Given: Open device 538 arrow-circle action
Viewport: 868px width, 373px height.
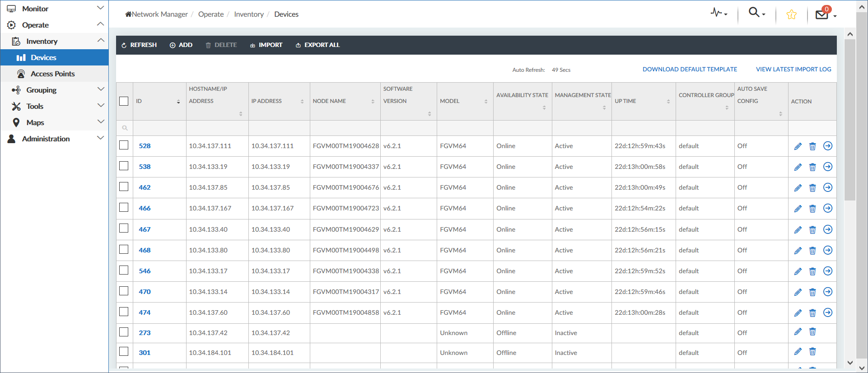Looking at the screenshot, I should [828, 167].
